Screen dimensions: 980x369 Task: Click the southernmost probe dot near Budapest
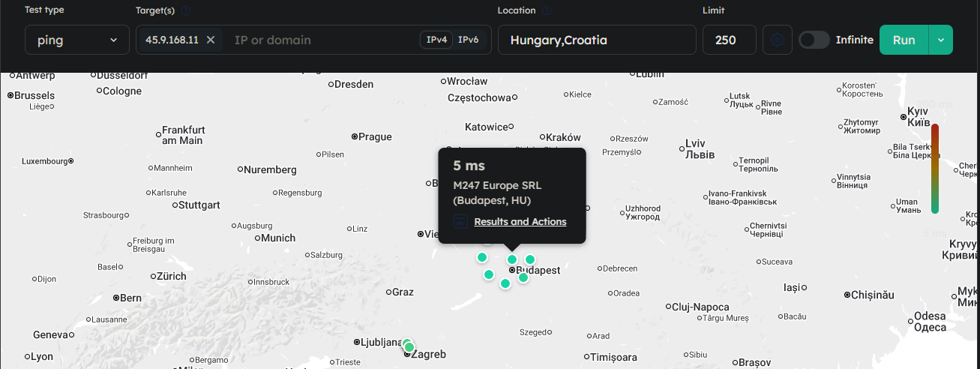click(x=505, y=283)
